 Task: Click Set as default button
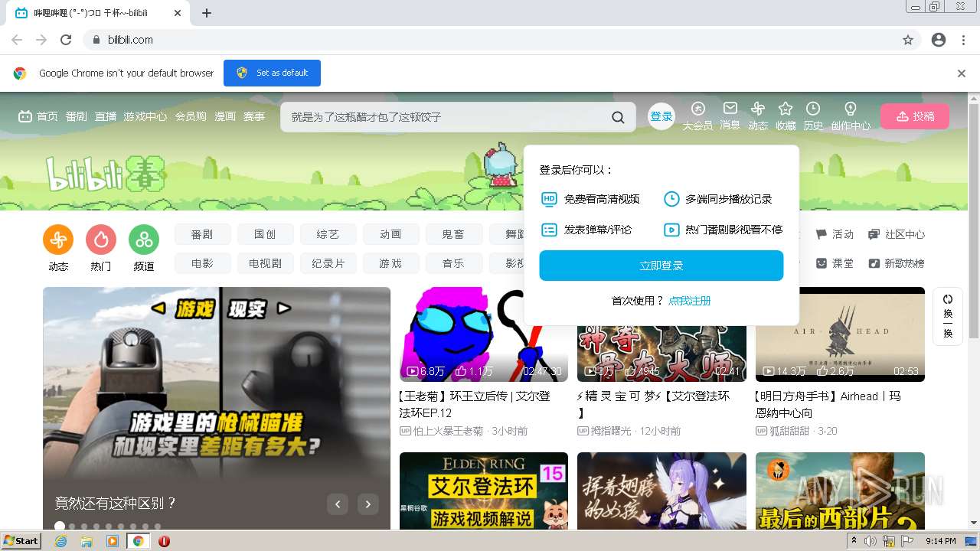click(272, 73)
